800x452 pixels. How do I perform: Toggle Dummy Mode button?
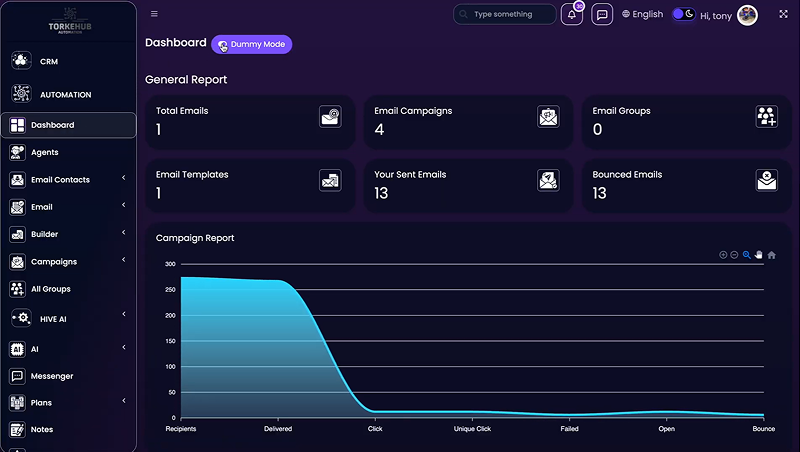(251, 45)
